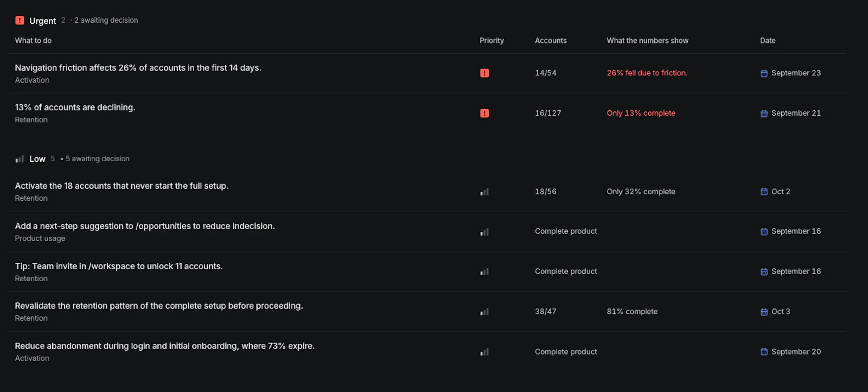Click urgent priority icon for 13% declining row
868x392 pixels.
484,113
